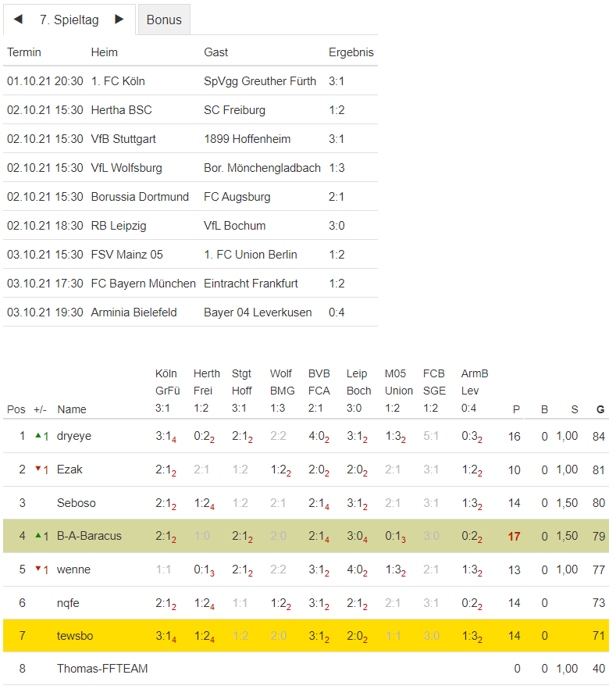Click B-A-Baracus's green up trend arrow
Screen dimensions: 616x689
pyautogui.click(x=37, y=536)
